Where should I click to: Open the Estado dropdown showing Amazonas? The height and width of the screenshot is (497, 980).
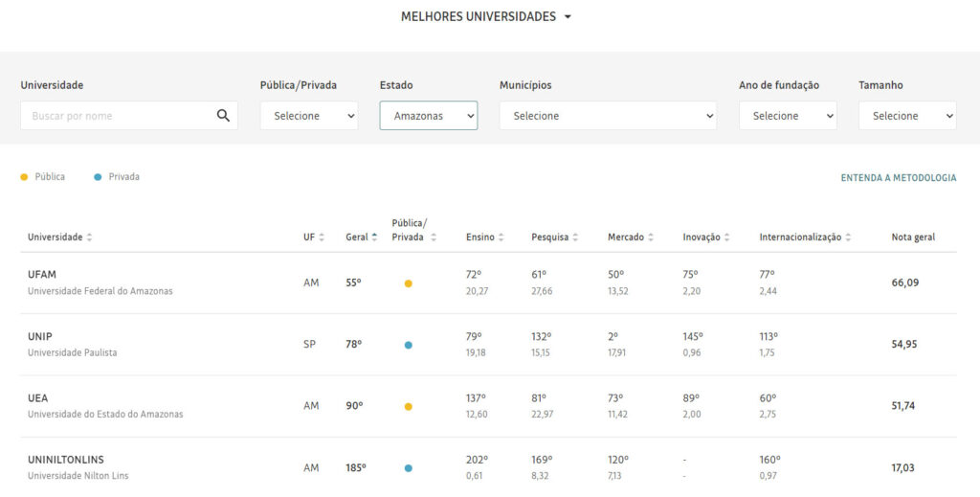pyautogui.click(x=429, y=116)
